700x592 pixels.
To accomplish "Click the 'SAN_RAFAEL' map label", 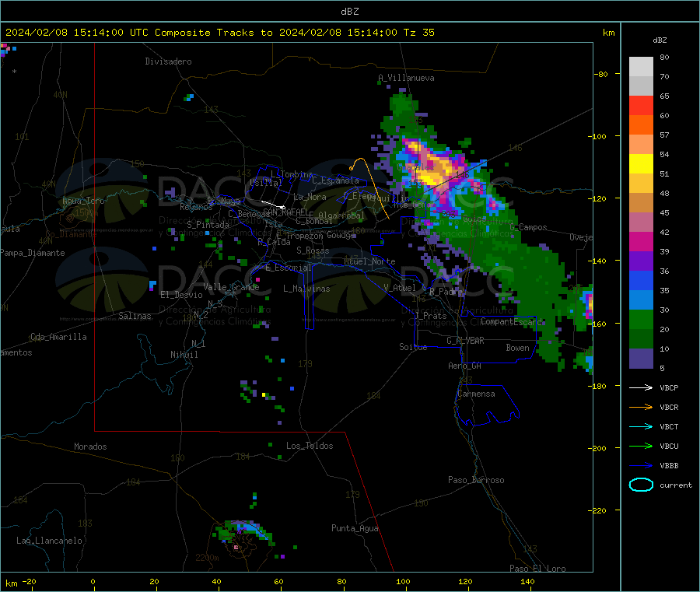I will [x=285, y=212].
